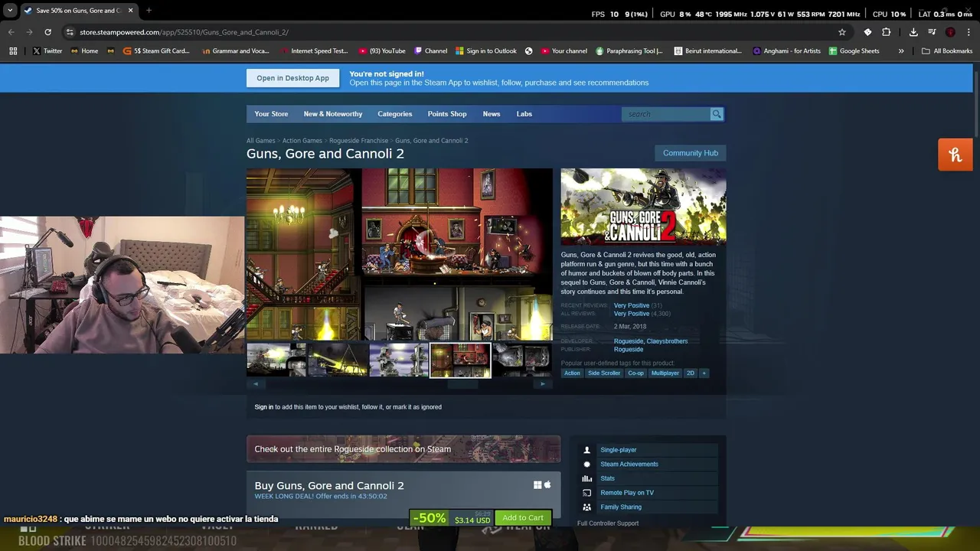
Task: Open the browser extensions puzzle icon
Action: 886,32
